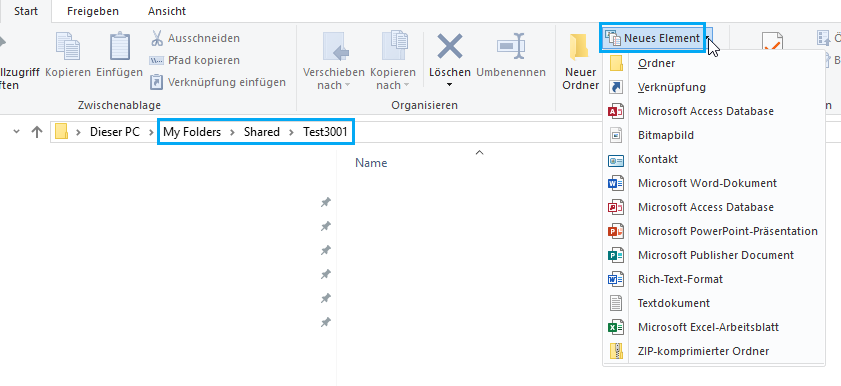Create a new Kontakt item

point(713,159)
